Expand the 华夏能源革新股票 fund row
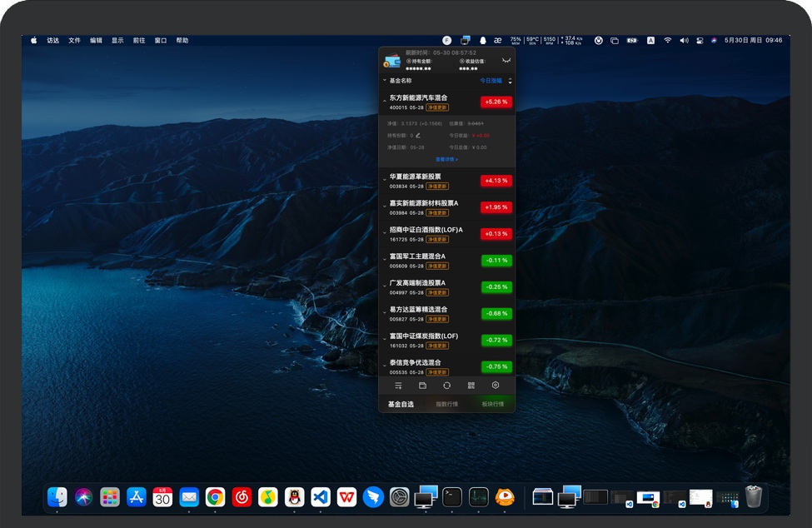Viewport: 812px width, 528px height. pos(384,180)
